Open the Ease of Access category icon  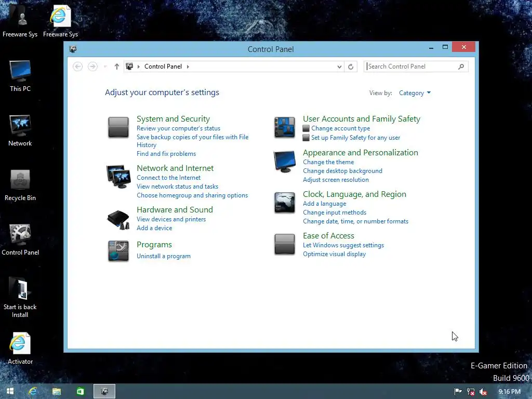tap(284, 244)
